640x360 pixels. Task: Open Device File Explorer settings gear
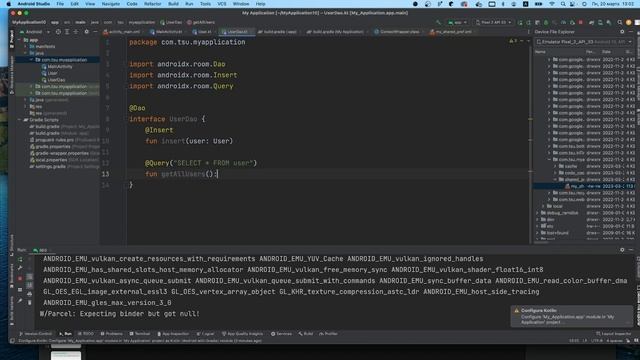(x=622, y=31)
